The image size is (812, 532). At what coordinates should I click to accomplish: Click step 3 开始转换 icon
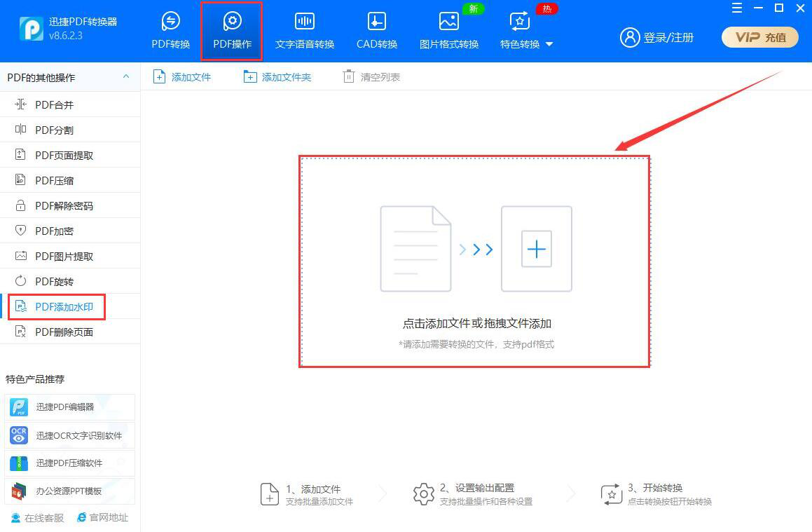pos(611,494)
